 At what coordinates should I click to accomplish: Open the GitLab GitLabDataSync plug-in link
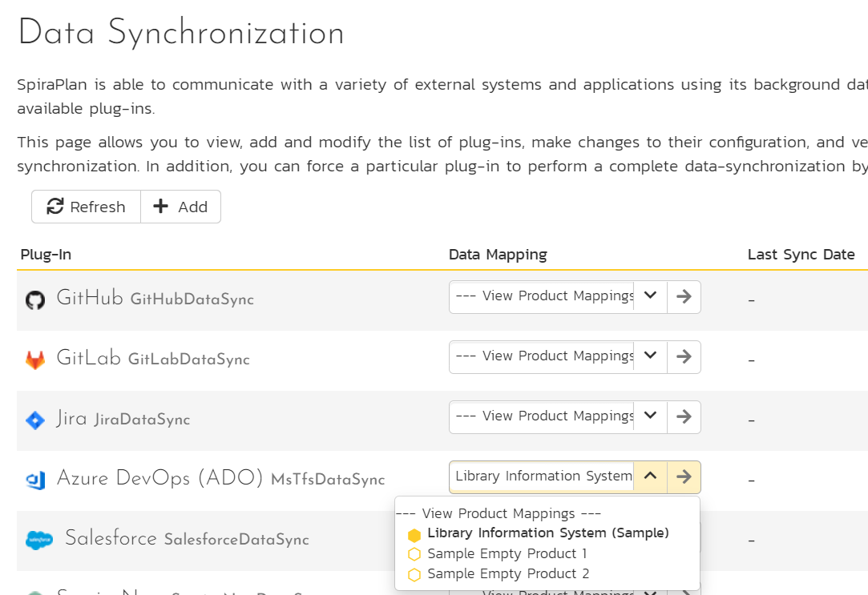153,358
